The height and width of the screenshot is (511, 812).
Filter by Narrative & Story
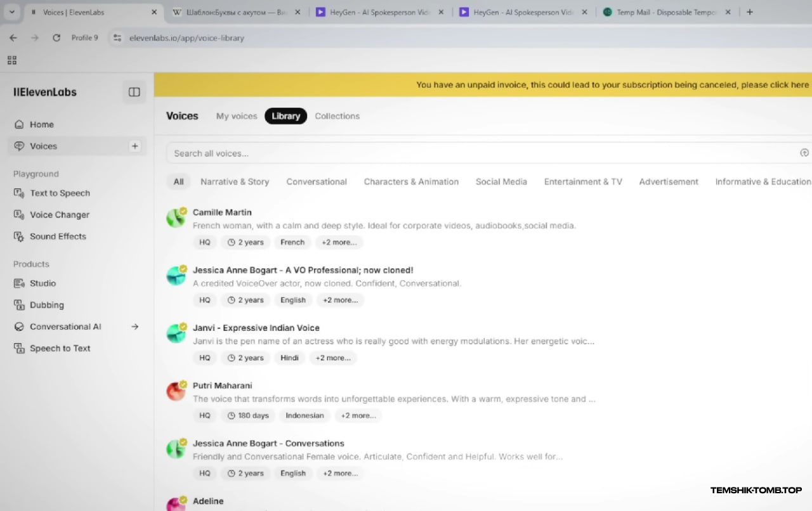point(235,181)
